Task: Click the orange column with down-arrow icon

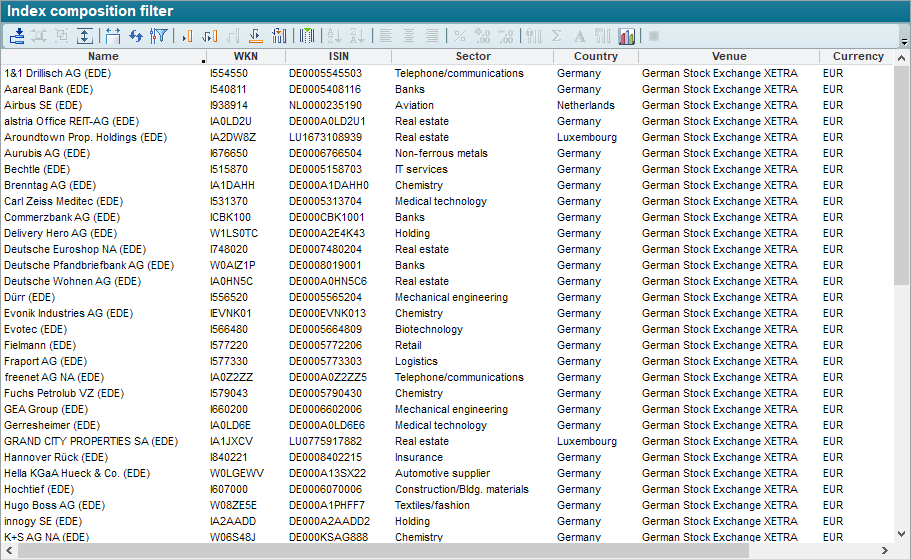Action: (255, 36)
